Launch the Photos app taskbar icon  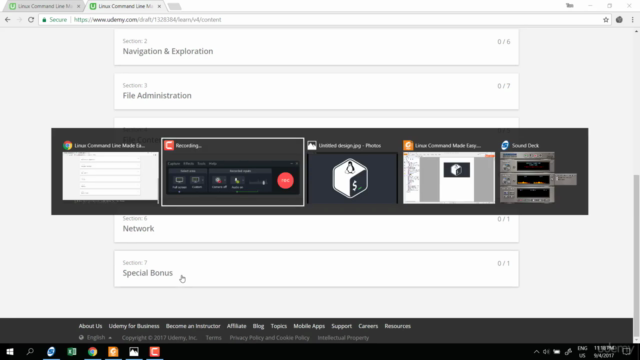click(x=134, y=351)
